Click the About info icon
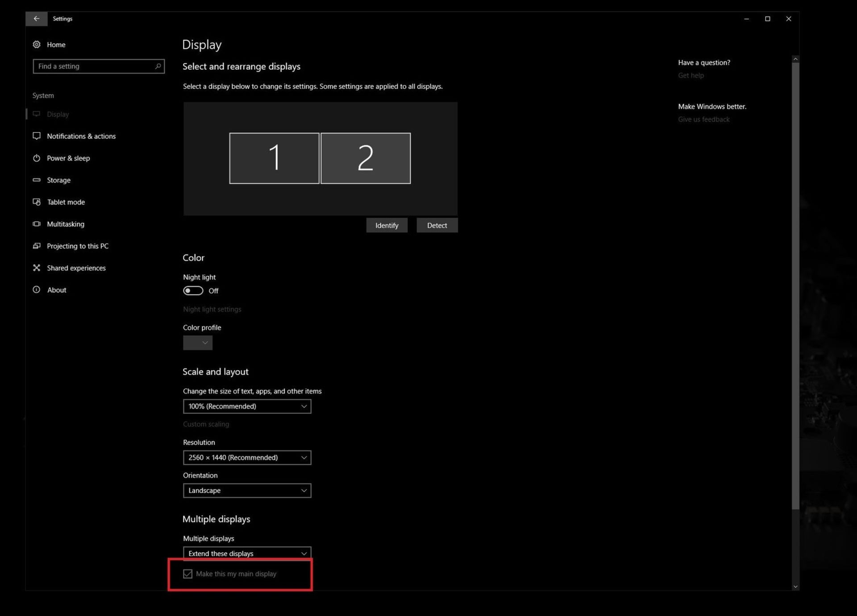This screenshot has height=616, width=857. click(x=37, y=290)
